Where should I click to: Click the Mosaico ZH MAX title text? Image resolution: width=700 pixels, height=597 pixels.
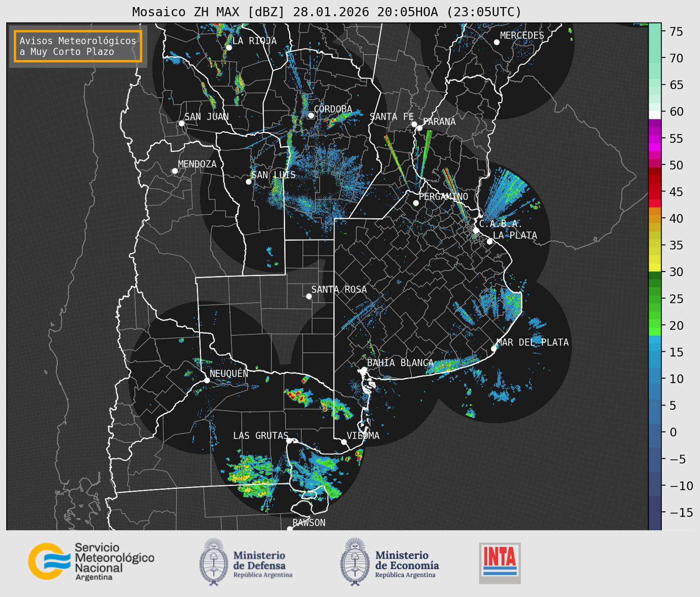pyautogui.click(x=326, y=12)
